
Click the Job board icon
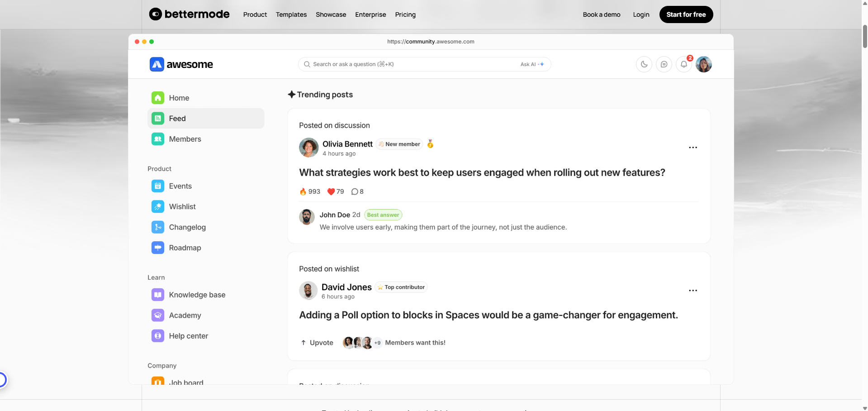pos(158,381)
